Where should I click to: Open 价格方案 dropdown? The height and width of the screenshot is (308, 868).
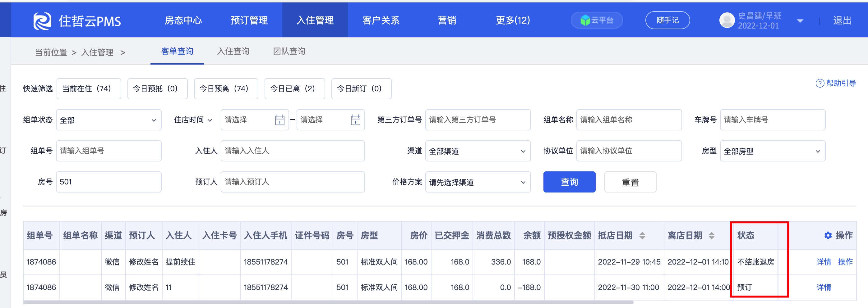[x=478, y=182]
